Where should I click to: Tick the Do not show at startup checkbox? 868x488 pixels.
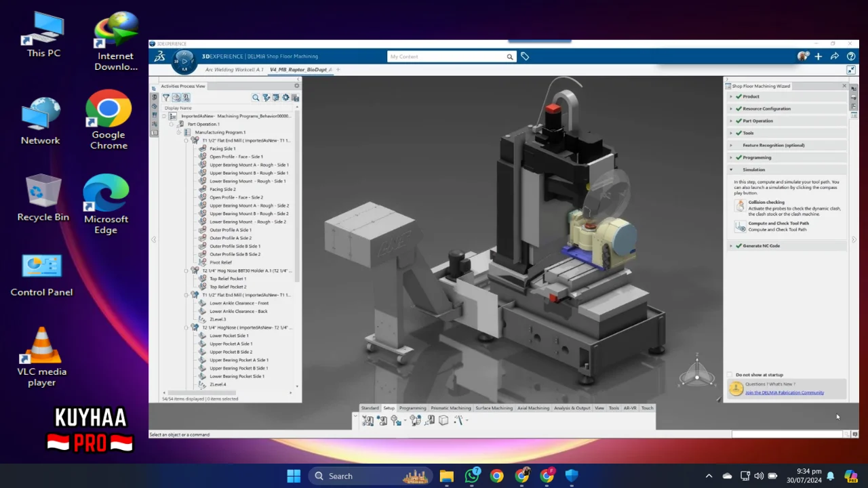click(x=730, y=375)
